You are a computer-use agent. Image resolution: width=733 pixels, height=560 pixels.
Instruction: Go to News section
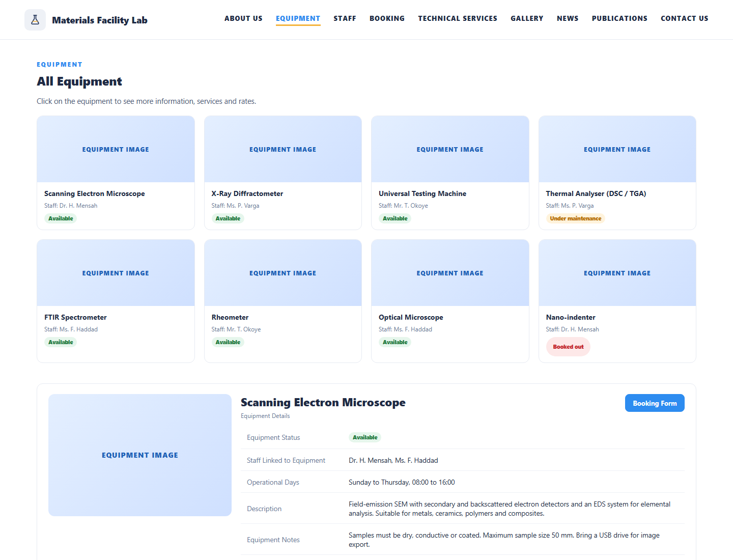(568, 18)
